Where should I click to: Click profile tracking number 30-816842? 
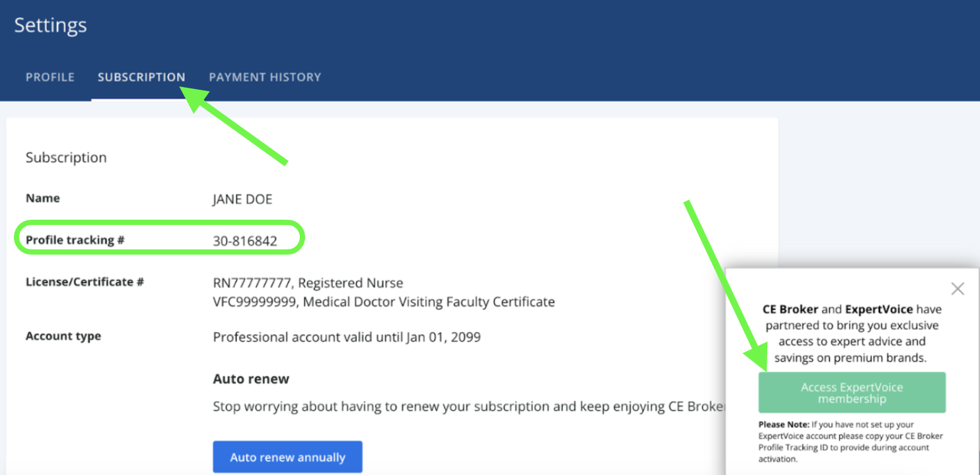click(x=245, y=241)
